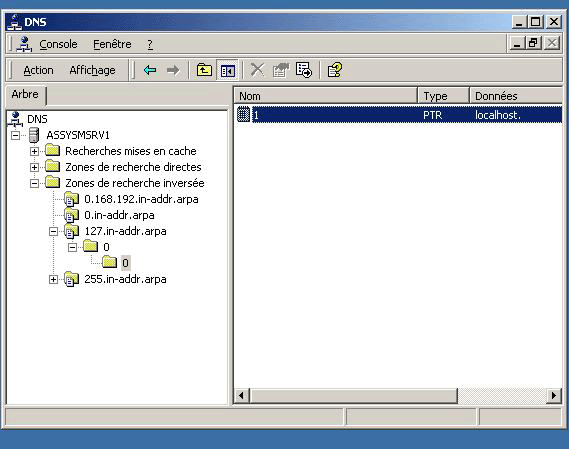This screenshot has height=449, width=569.
Task: Click the Up one level folder icon
Action: coord(204,70)
